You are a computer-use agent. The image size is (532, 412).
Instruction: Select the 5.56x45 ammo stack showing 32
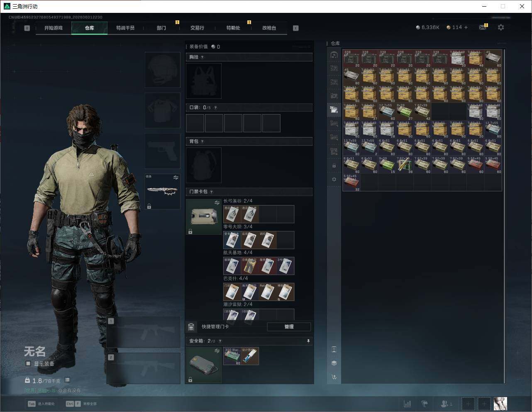[x=351, y=182]
